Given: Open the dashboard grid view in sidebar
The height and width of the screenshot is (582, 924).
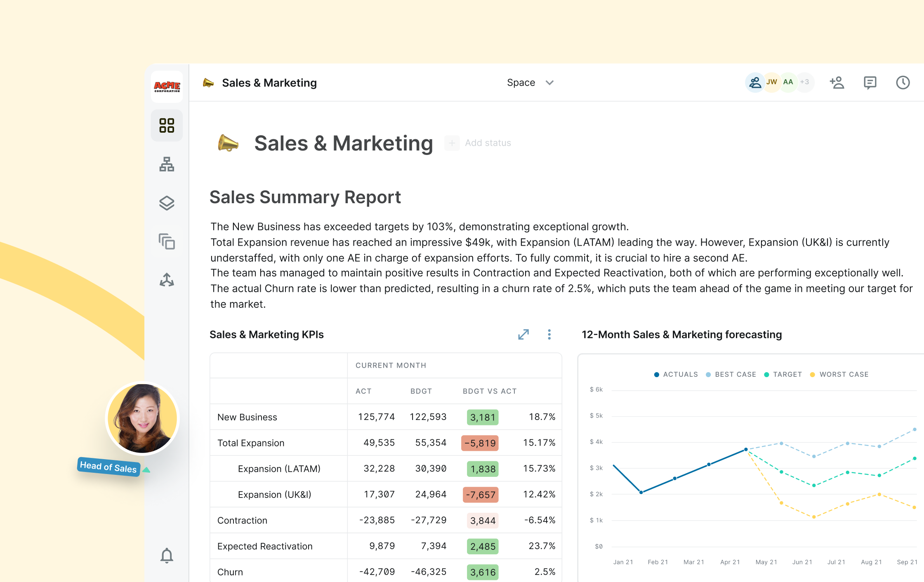Looking at the screenshot, I should (167, 125).
